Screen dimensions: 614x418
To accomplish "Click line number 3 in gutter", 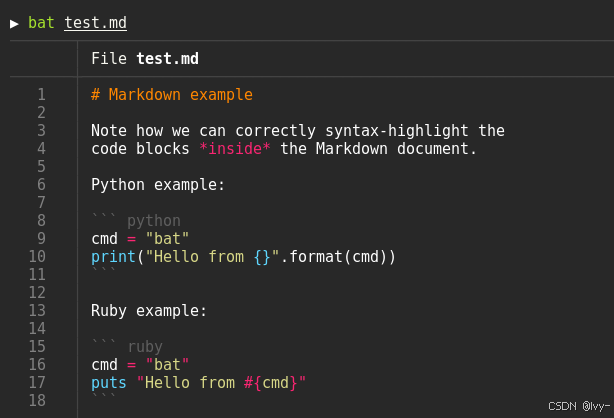I will (x=42, y=131).
